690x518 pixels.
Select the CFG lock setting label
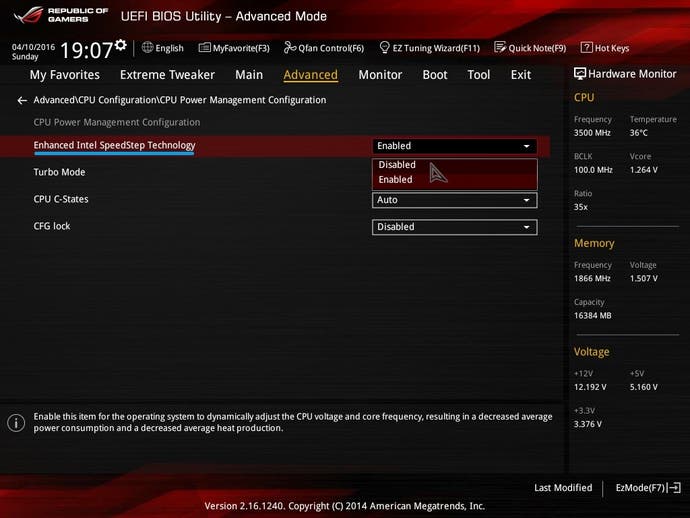coord(52,226)
